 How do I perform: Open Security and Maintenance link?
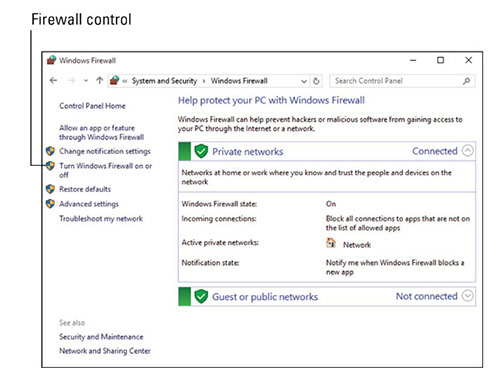pyautogui.click(x=101, y=337)
